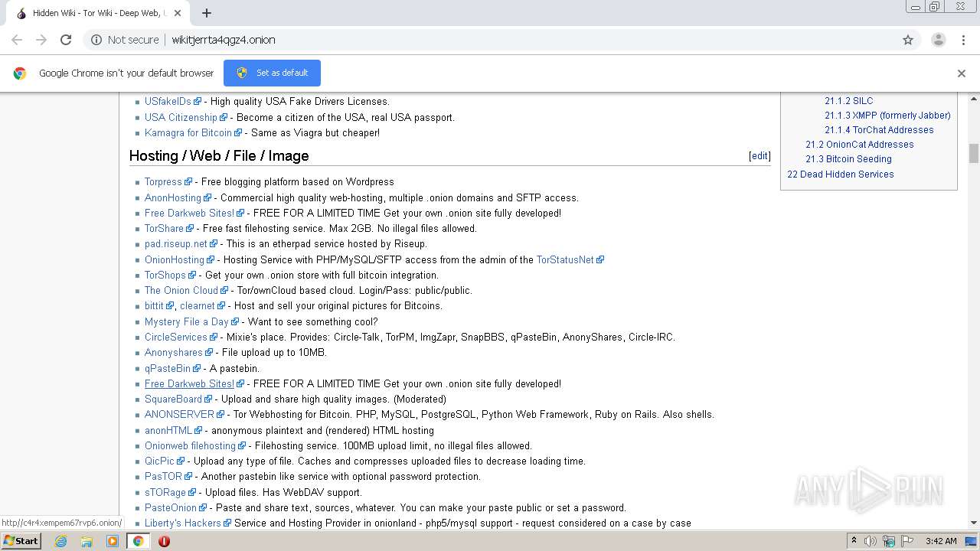Open the SquareBoard link
Screen dimensions: 980x551
(174, 399)
